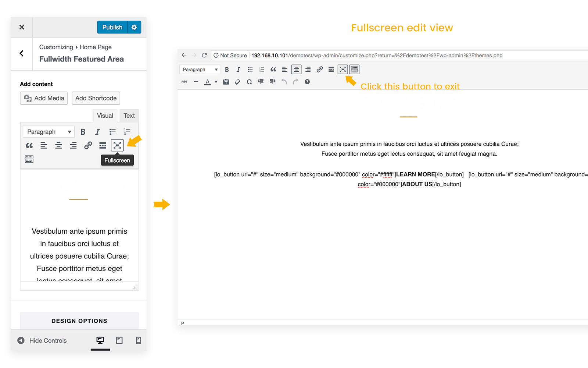Click the Add Shortcode button
The width and height of the screenshot is (588, 368).
click(x=96, y=98)
